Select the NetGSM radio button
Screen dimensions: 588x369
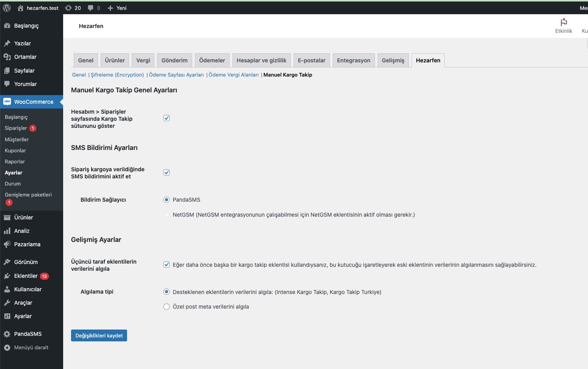[167, 215]
